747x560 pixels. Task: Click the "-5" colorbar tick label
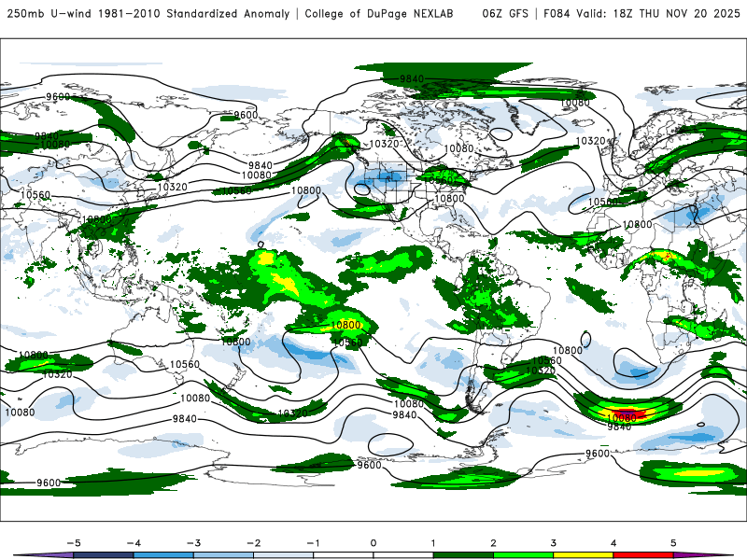[x=74, y=543]
